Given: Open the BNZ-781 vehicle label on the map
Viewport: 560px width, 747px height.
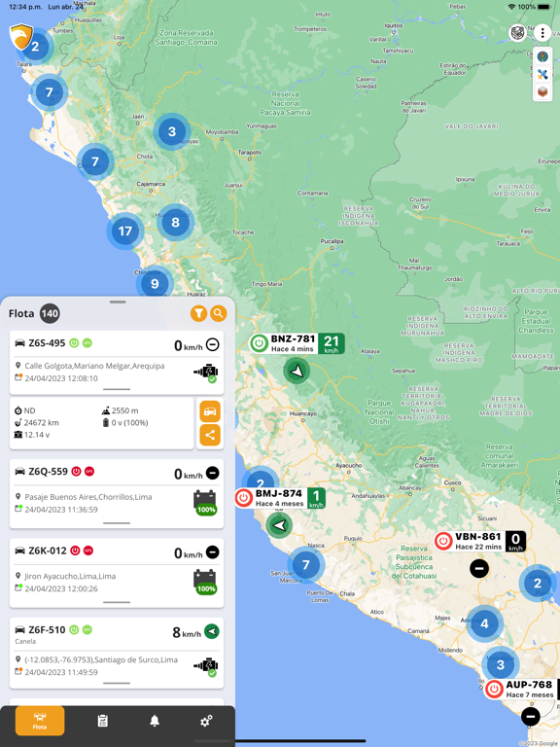Looking at the screenshot, I should pyautogui.click(x=297, y=343).
